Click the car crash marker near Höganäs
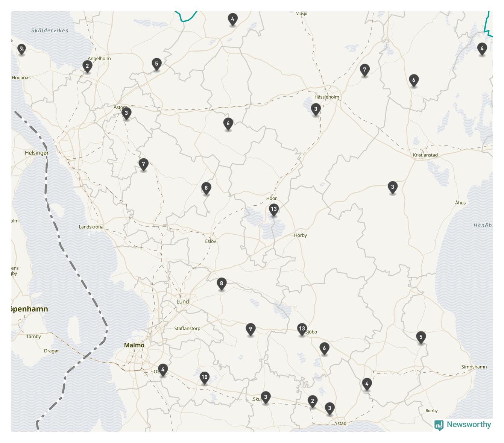Image resolution: width=504 pixels, height=443 pixels. tap(22, 49)
